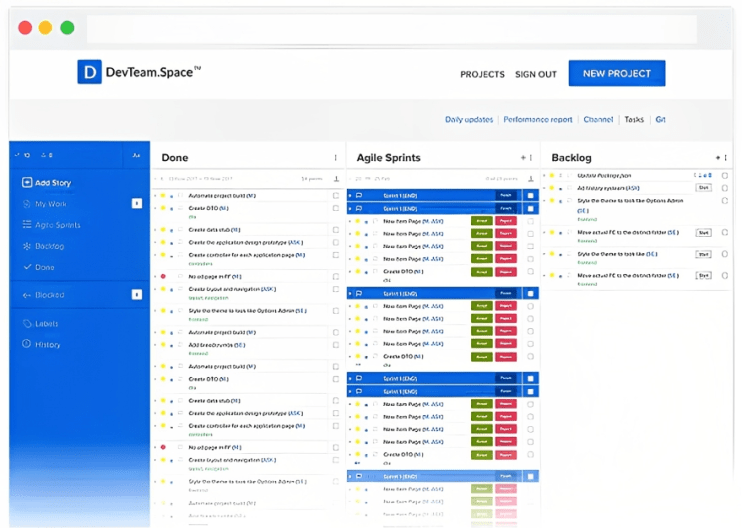Viewport: 742px width, 528px height.
Task: Click the plus icon in Backlog header
Action: tap(717, 158)
